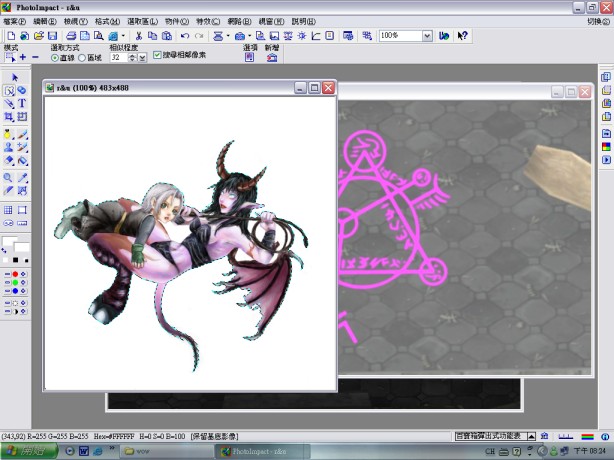
Task: Click the 切換 switch button at top right
Action: [599, 22]
